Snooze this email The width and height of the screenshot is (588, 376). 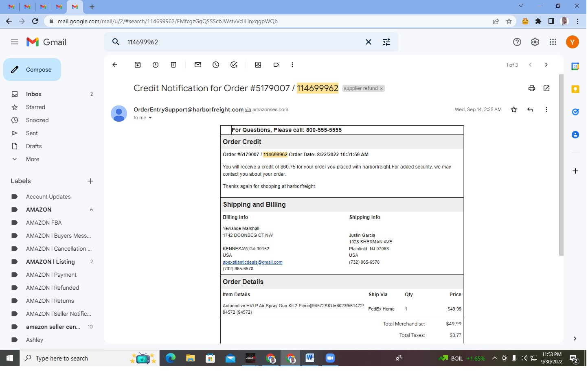tap(216, 65)
